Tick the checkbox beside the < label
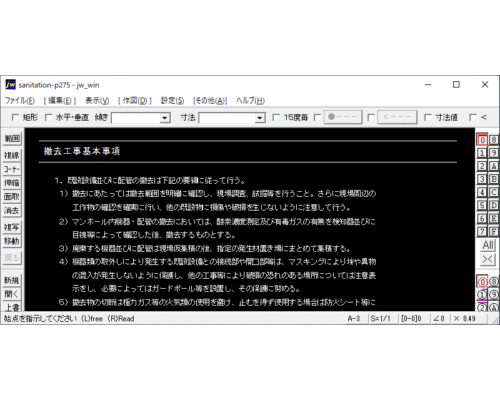This screenshot has height=400, width=500. point(473,117)
